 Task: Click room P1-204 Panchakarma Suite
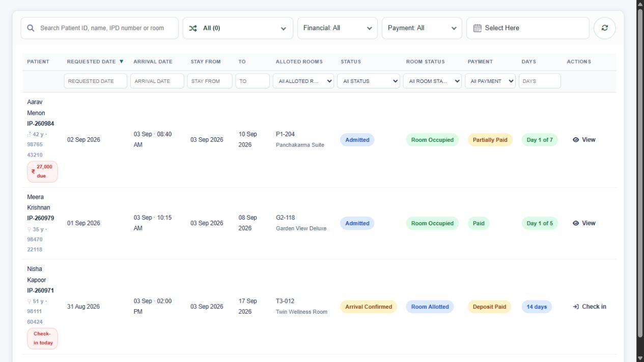click(x=300, y=139)
